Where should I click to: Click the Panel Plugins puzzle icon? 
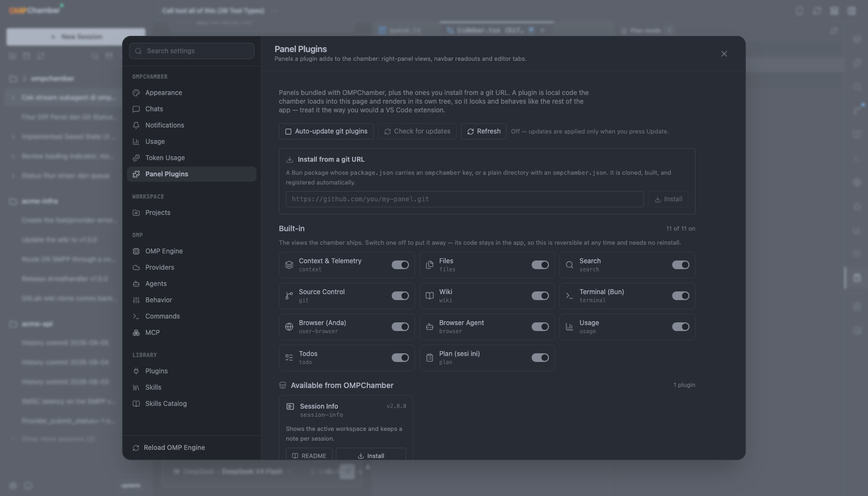point(136,174)
